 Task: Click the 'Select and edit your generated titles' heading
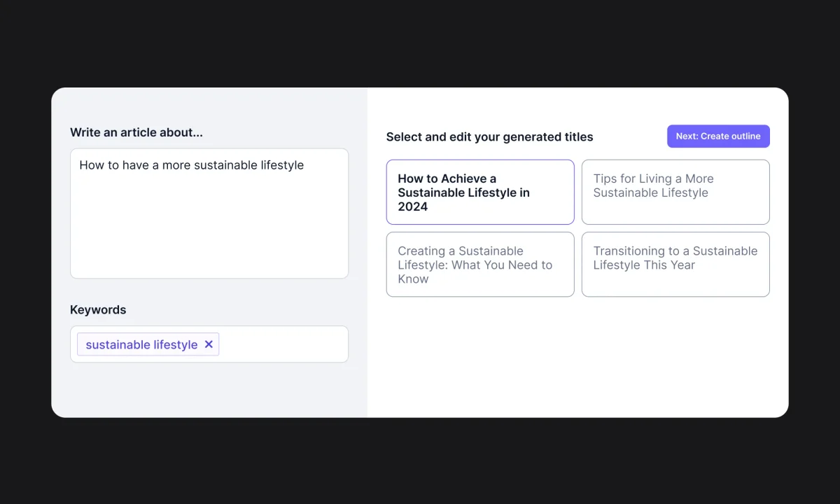(489, 136)
